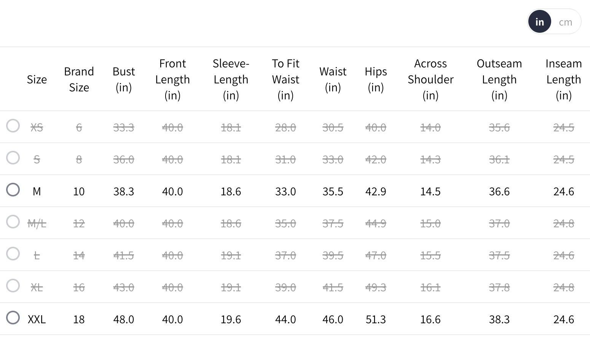Click the Inseam Length column header

(563, 79)
